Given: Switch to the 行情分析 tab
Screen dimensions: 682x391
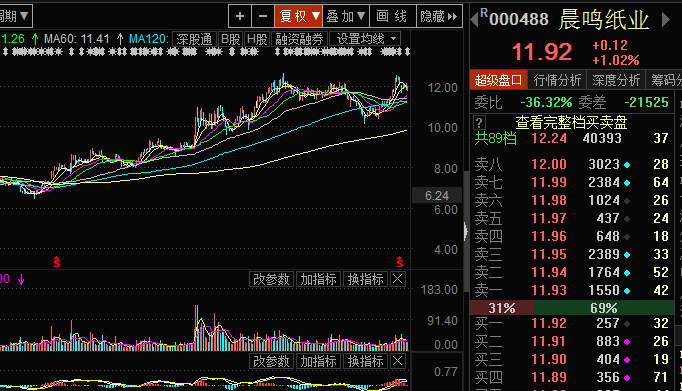Looking at the screenshot, I should pos(557,80).
